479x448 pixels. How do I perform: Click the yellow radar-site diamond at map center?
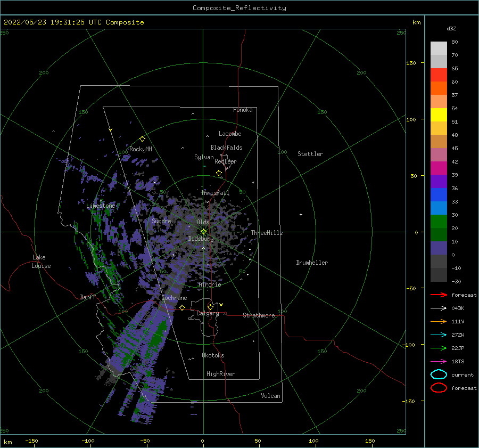pyautogui.click(x=203, y=232)
